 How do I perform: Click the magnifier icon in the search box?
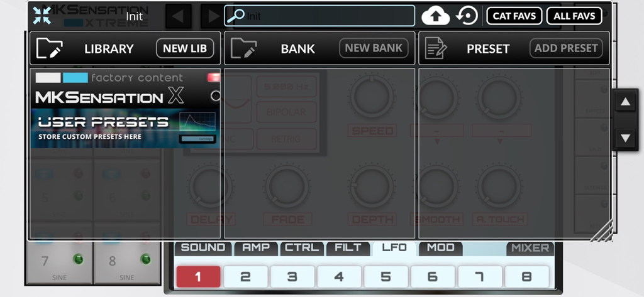click(x=236, y=16)
